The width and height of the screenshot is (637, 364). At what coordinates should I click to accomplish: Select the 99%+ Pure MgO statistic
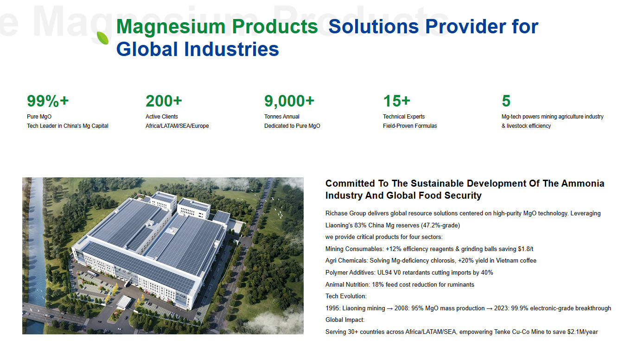click(48, 101)
